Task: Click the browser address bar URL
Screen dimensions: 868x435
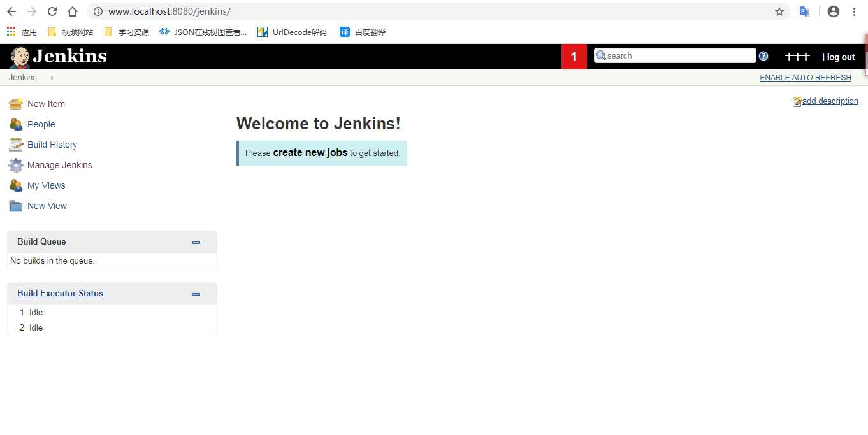Action: tap(169, 11)
